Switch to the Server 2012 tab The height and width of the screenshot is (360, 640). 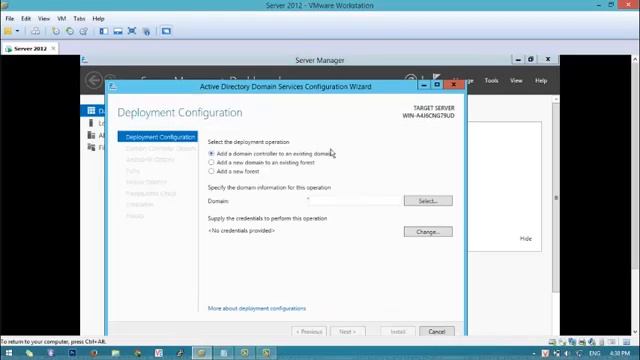[x=30, y=49]
